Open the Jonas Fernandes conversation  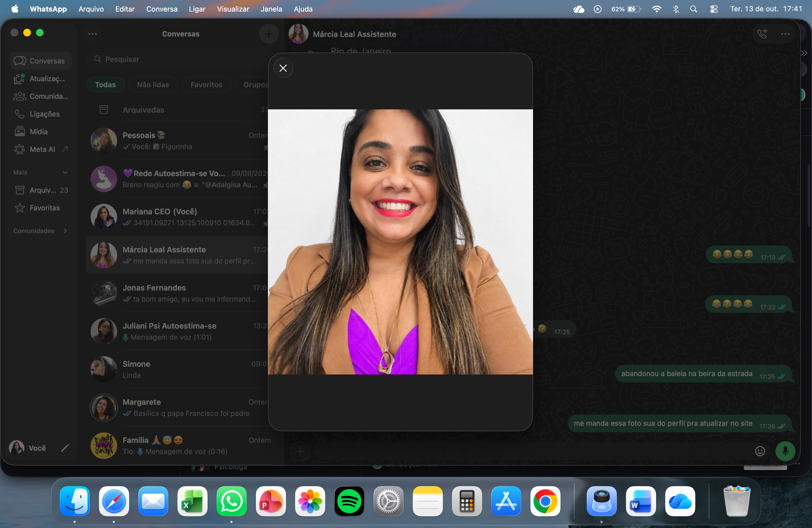click(x=177, y=293)
